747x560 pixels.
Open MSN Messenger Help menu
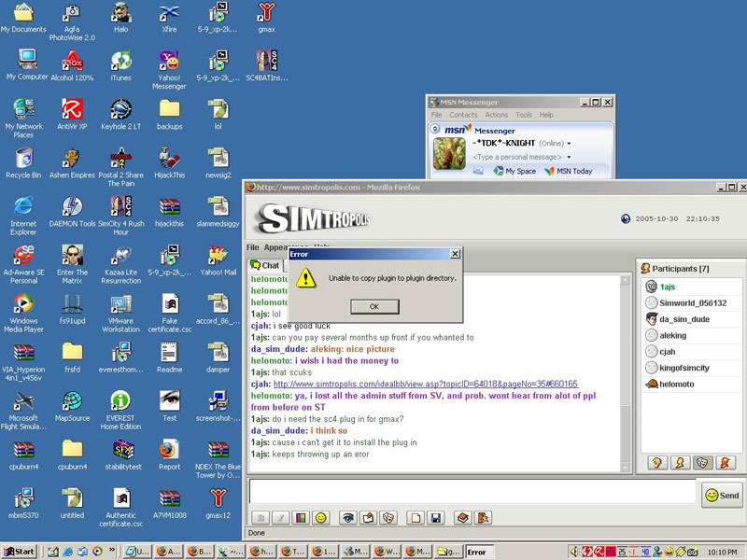tap(546, 115)
